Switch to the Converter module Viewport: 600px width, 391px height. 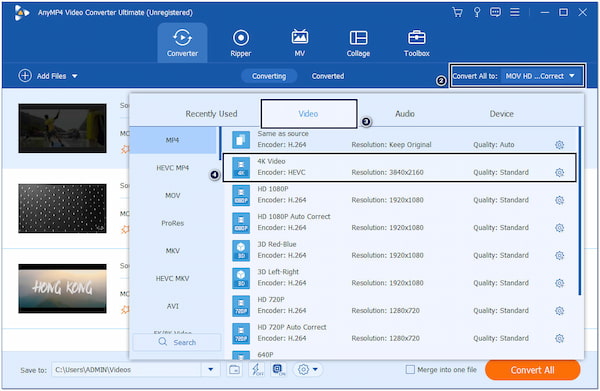pos(183,43)
